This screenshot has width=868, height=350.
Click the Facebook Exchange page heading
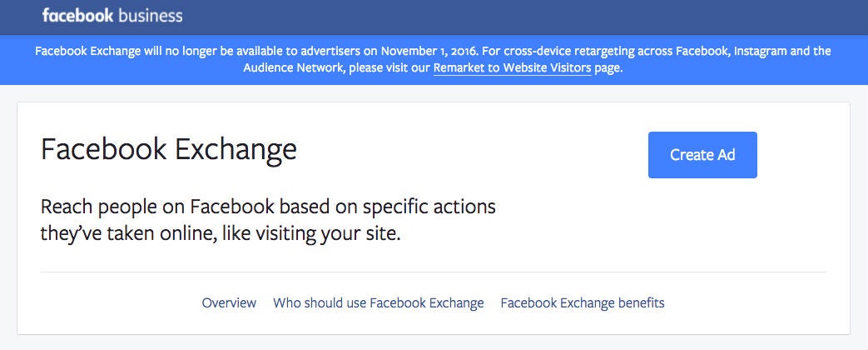tap(168, 150)
